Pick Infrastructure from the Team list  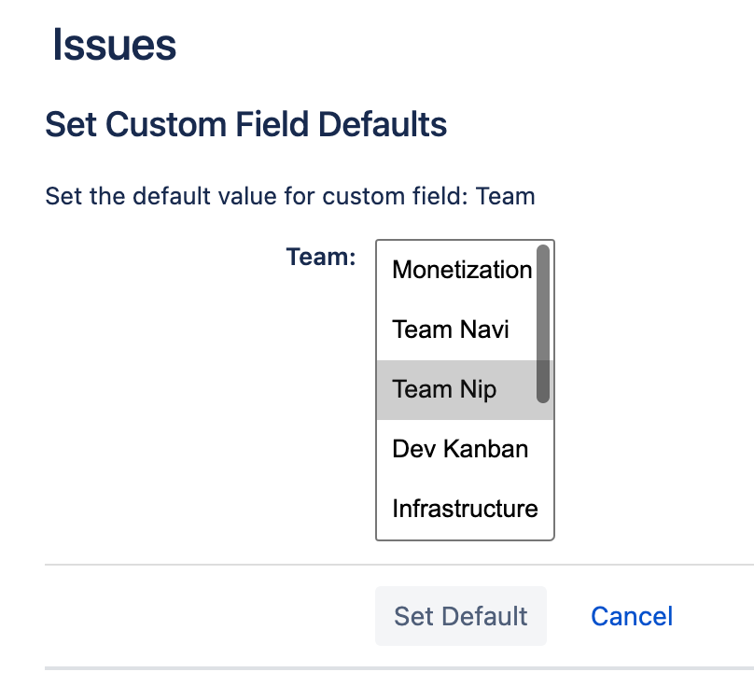coord(464,509)
